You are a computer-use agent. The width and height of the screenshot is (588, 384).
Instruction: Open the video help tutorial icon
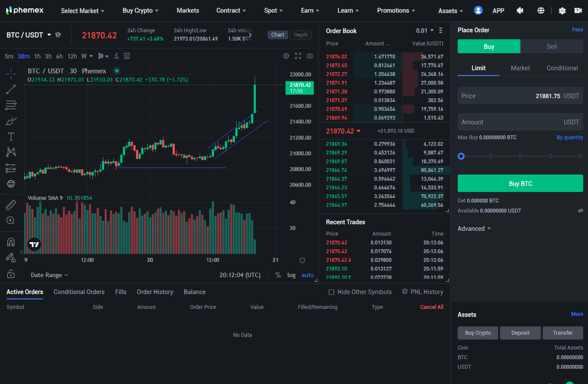(578, 10)
